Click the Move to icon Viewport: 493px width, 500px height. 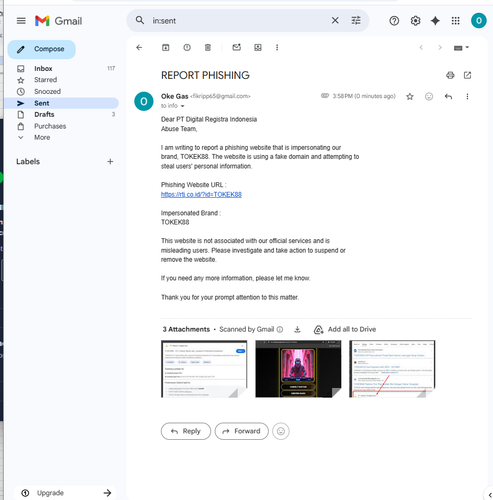coord(258,48)
